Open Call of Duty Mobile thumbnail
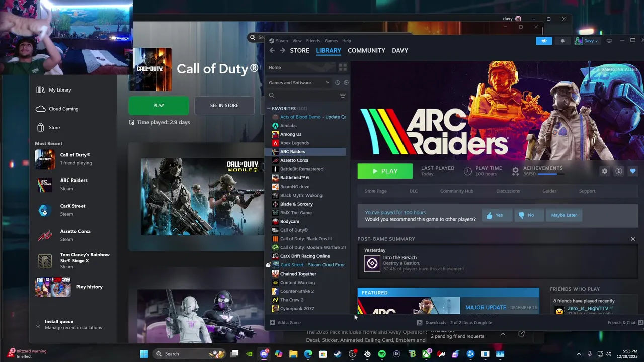This screenshot has width=644, height=362. (x=201, y=197)
